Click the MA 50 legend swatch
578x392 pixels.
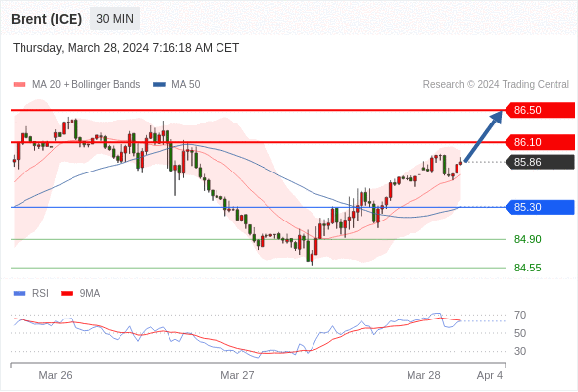(159, 85)
